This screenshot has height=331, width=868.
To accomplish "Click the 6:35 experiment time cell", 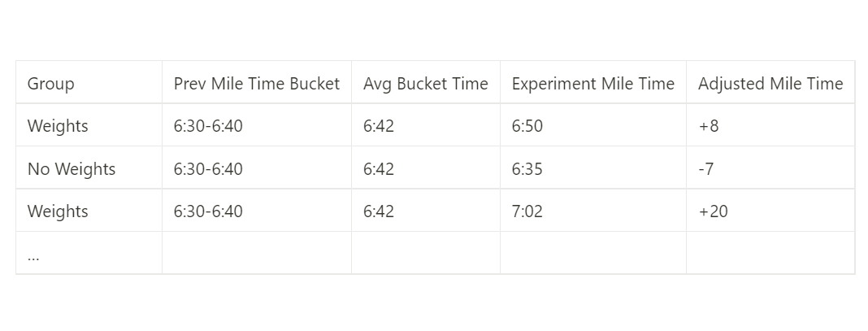I will [x=527, y=169].
